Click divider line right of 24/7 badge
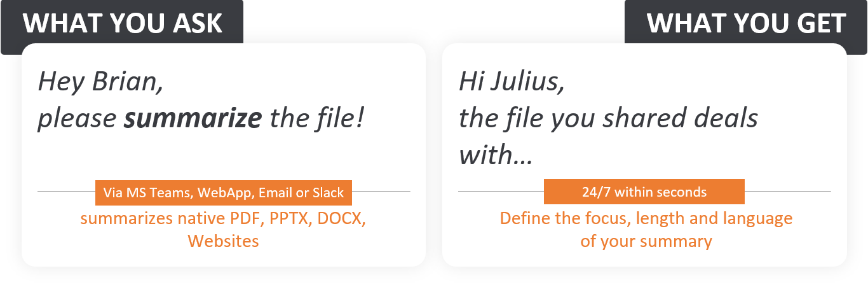This screenshot has width=868, height=294. pos(788,192)
